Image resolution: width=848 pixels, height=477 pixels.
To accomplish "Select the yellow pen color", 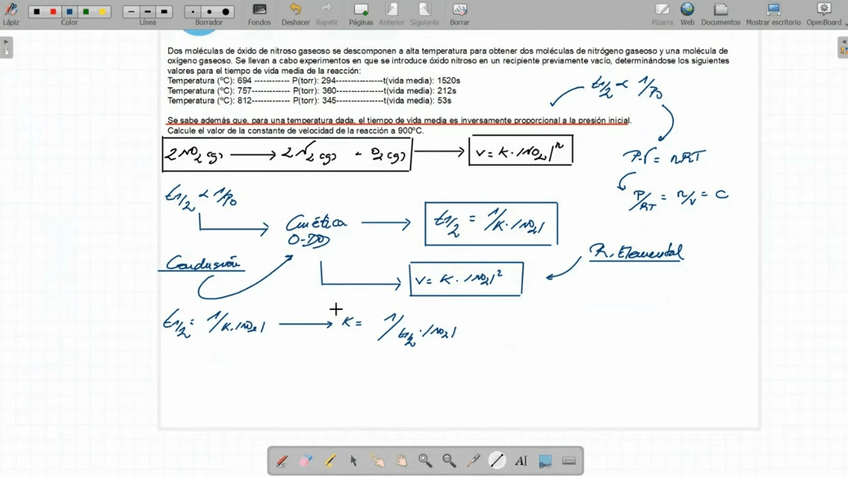I will coord(102,11).
